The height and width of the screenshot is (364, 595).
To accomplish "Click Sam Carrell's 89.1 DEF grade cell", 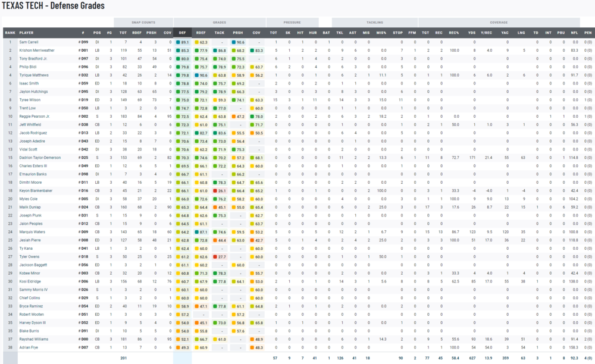I will tap(183, 42).
